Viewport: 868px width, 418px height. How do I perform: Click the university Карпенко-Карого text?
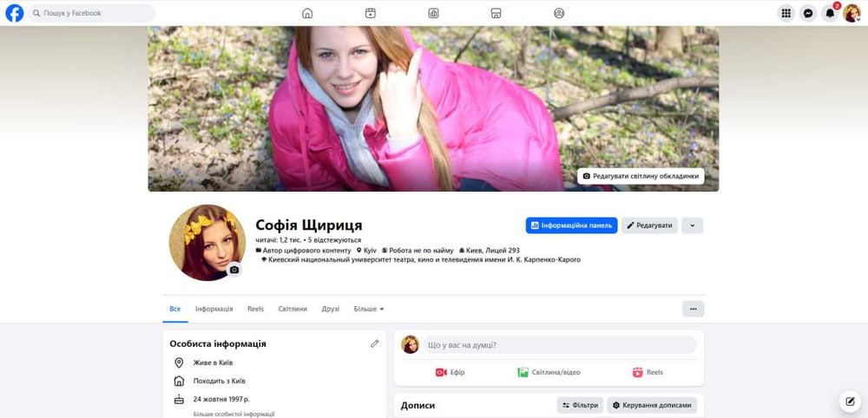click(x=424, y=259)
